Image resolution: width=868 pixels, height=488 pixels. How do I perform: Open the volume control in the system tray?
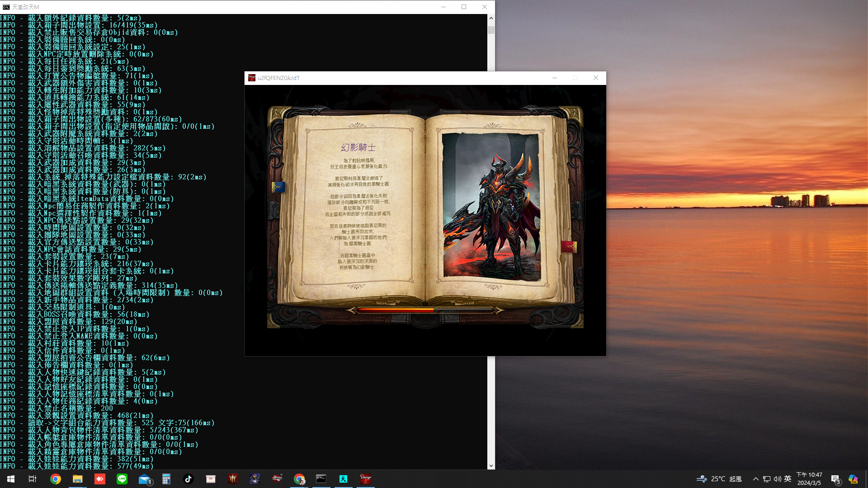777,479
